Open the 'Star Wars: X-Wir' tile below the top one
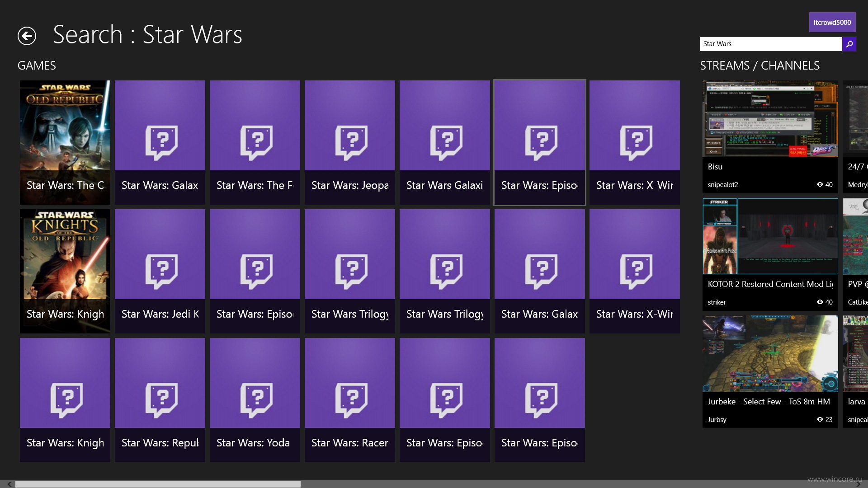 [x=635, y=271]
